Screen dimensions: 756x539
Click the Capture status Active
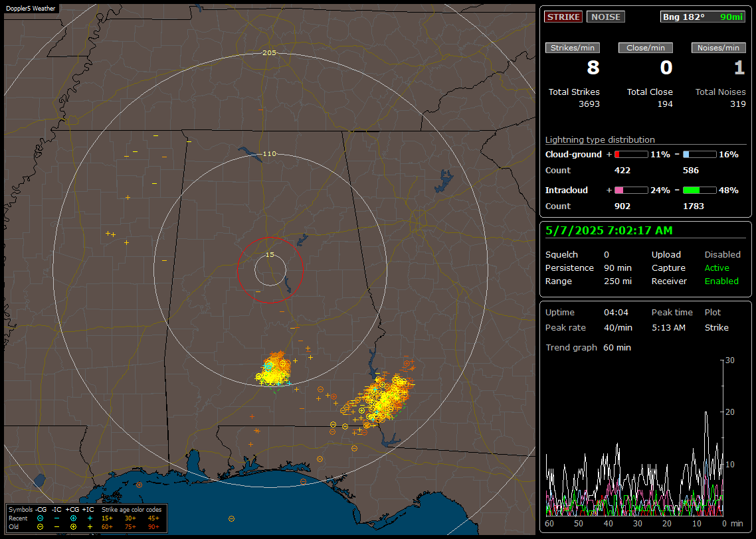pyautogui.click(x=717, y=268)
